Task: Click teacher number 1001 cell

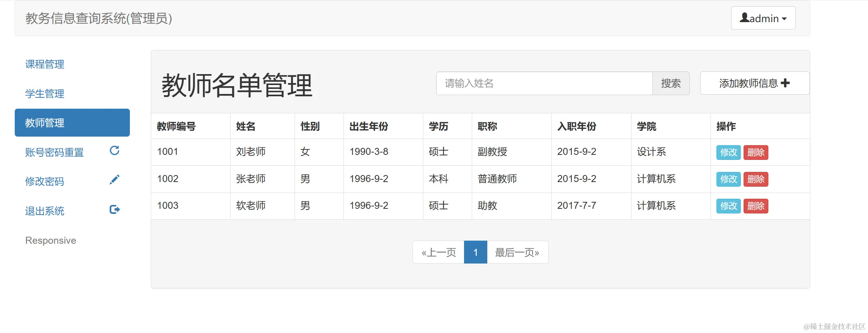Action: [x=191, y=152]
